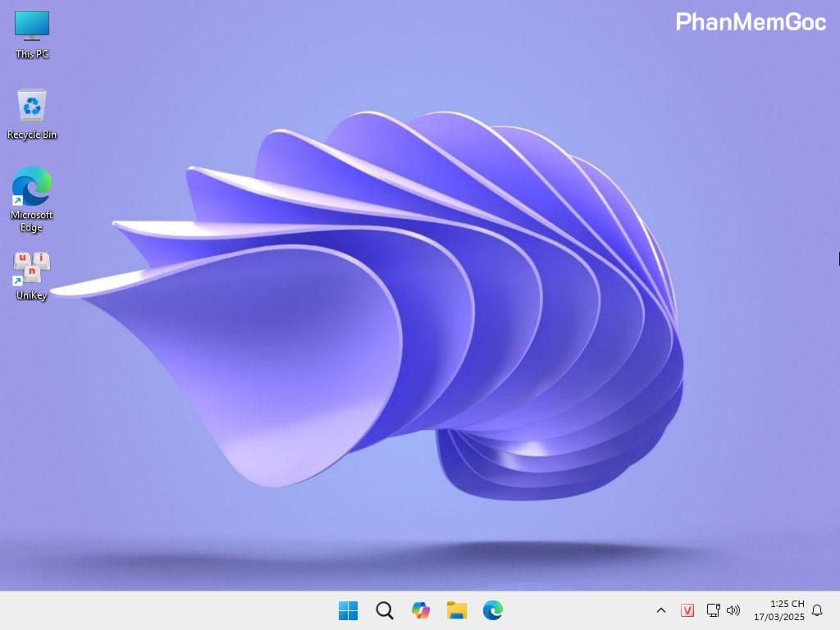
Task: Click the PhanMemGoc watermark text
Action: click(x=751, y=22)
